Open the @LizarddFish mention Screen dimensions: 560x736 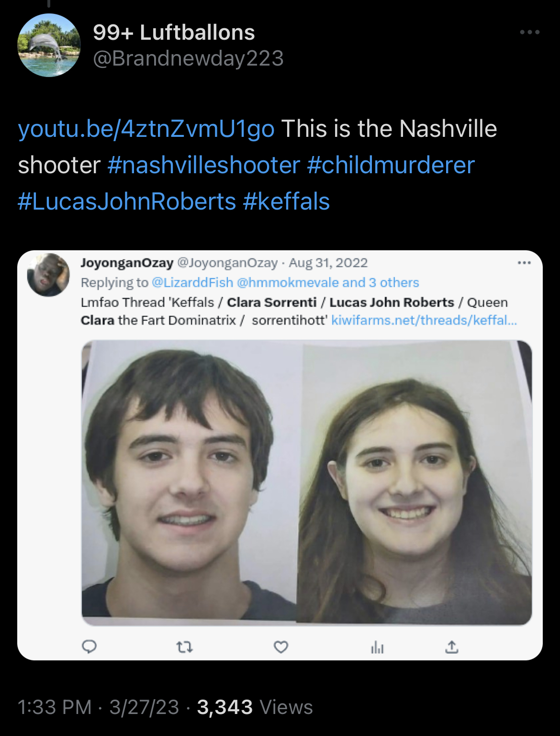(192, 283)
